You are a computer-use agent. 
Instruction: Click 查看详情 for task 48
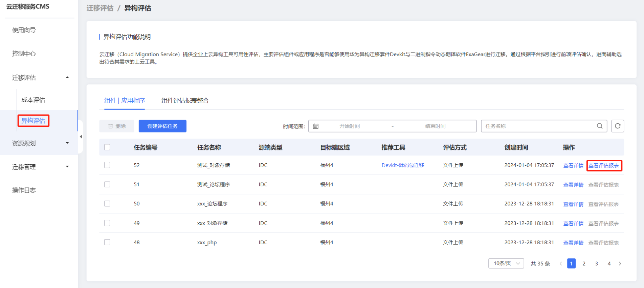(x=573, y=243)
